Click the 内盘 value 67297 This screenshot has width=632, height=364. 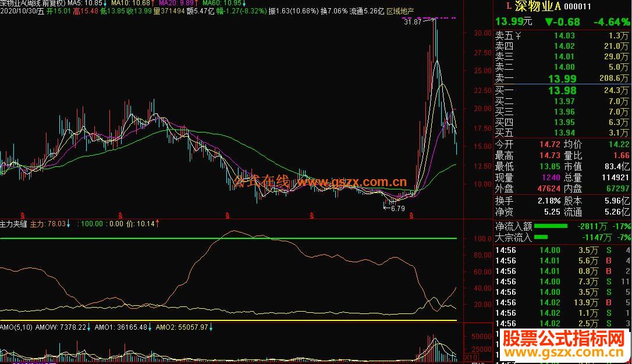pos(618,188)
